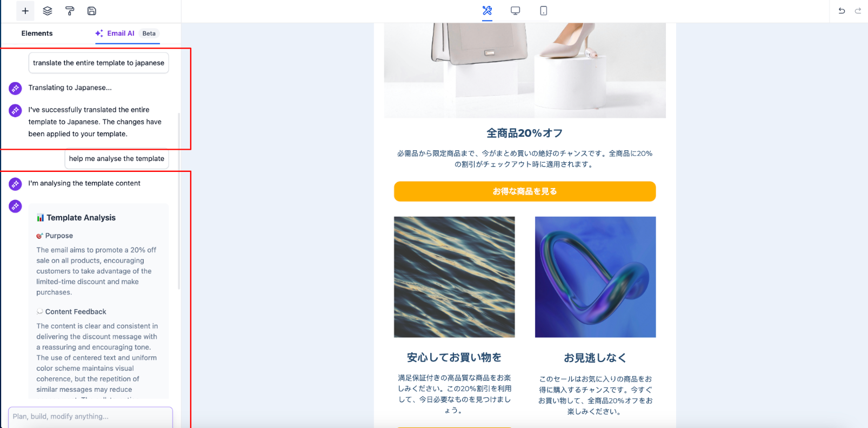Click 'I'm analysing the template content' message
This screenshot has height=428, width=868.
pos(84,183)
